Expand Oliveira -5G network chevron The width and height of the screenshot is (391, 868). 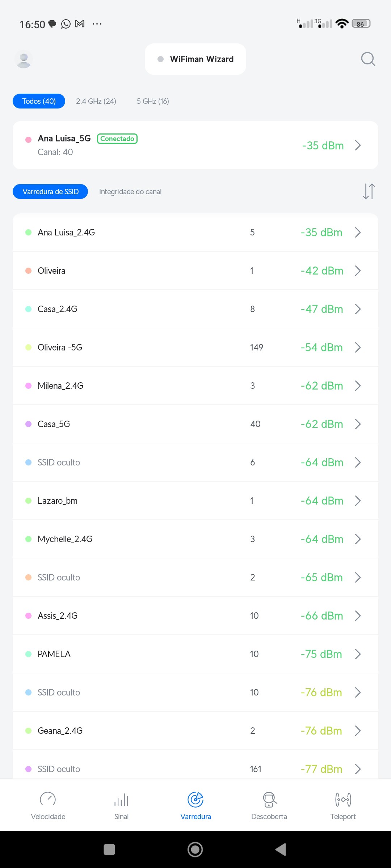358,348
